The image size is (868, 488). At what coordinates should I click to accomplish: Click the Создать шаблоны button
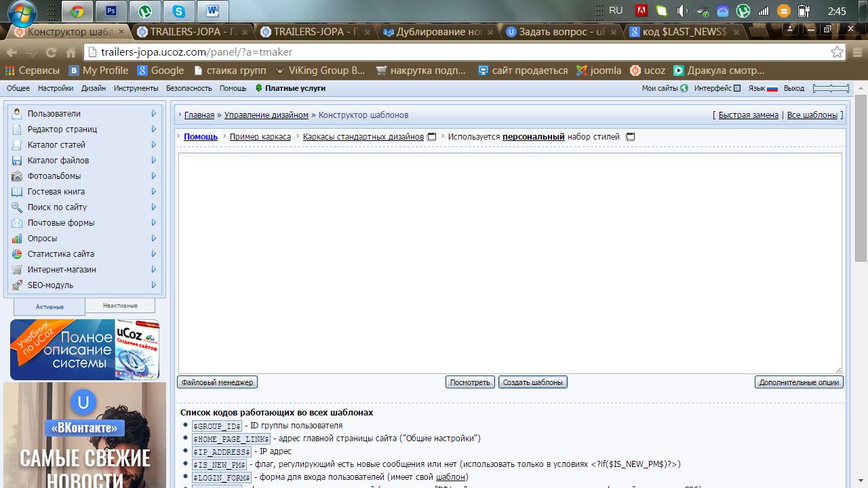click(532, 382)
